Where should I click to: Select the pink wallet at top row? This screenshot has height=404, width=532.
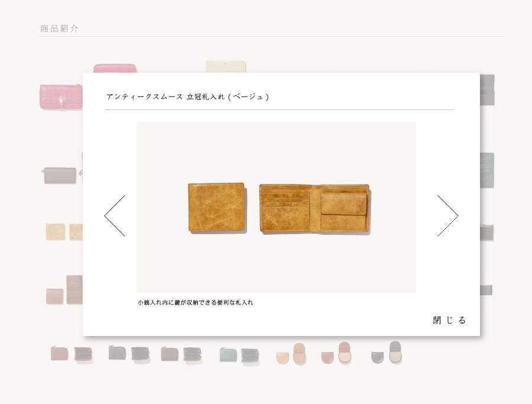pos(115,68)
